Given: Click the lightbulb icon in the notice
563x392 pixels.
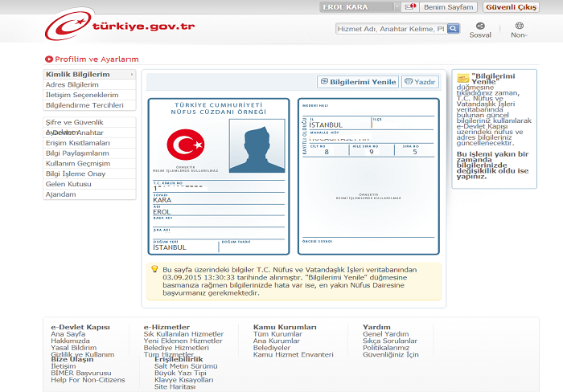Looking at the screenshot, I should 154,269.
